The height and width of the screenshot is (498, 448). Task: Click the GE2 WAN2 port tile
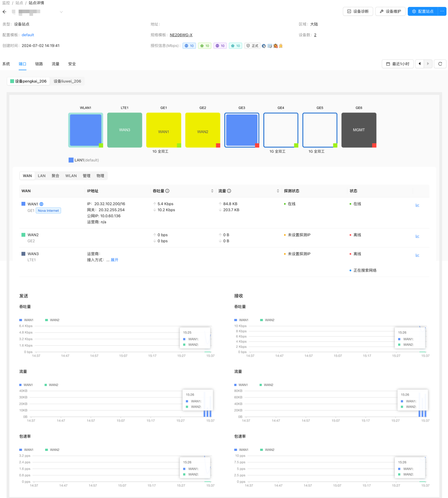coord(203,130)
